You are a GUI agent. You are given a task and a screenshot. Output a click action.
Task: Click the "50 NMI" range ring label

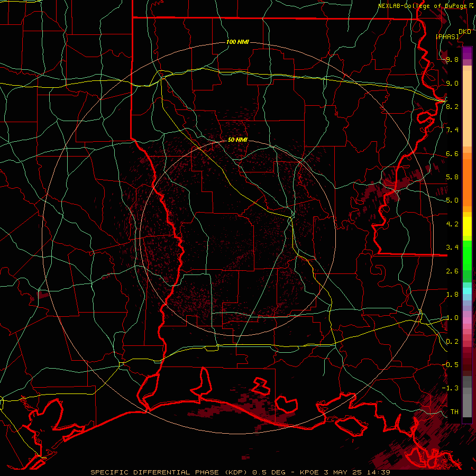pos(237,140)
